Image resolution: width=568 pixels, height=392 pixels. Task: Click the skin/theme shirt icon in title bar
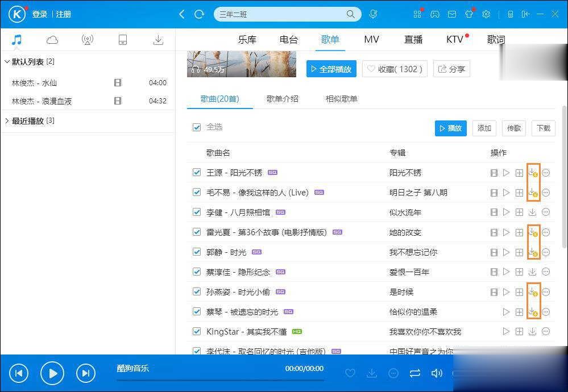pos(469,14)
